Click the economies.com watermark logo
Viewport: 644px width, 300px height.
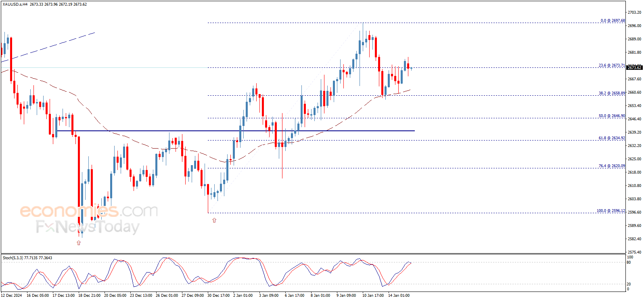point(89,211)
